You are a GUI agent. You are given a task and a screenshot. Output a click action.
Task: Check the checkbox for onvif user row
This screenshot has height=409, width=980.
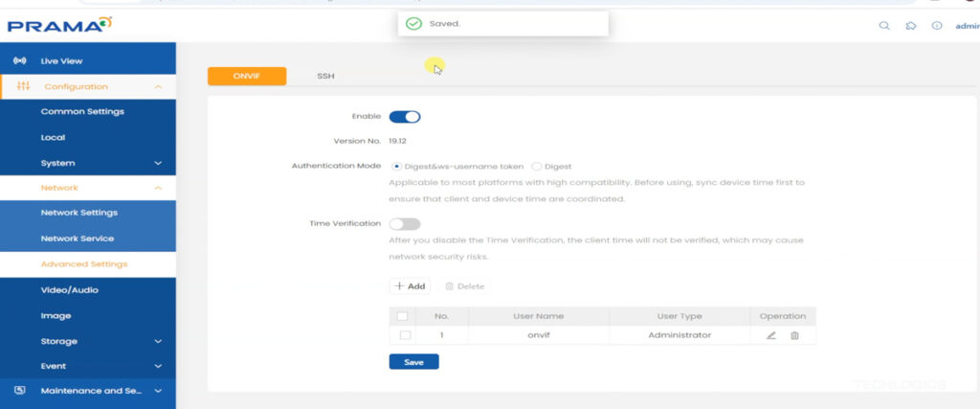[405, 335]
